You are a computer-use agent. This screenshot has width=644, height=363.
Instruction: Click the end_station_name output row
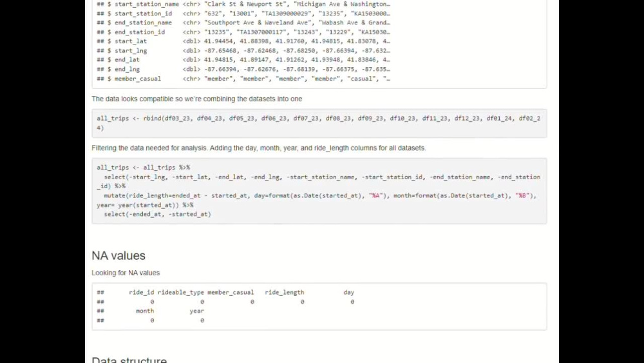pos(243,23)
